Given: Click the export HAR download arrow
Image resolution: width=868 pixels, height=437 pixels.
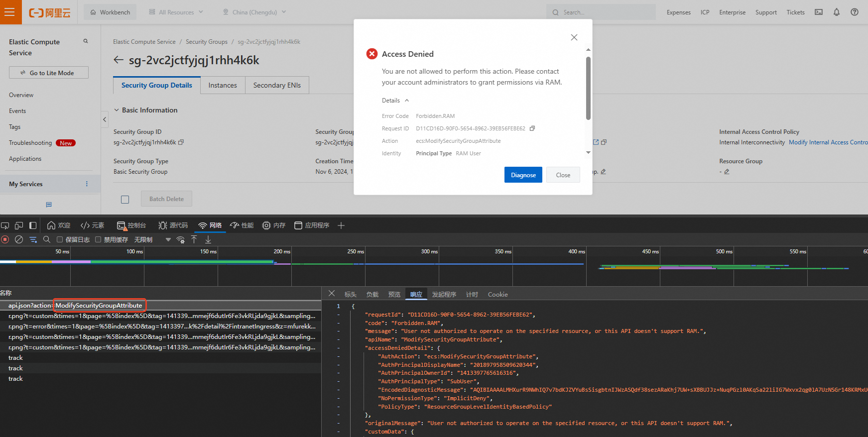Looking at the screenshot, I should tap(208, 239).
